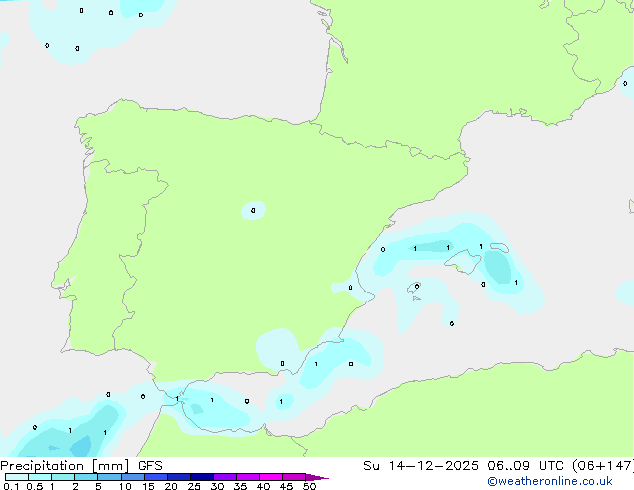Click the '30' legend scale label
634x490 pixels.
point(217,486)
